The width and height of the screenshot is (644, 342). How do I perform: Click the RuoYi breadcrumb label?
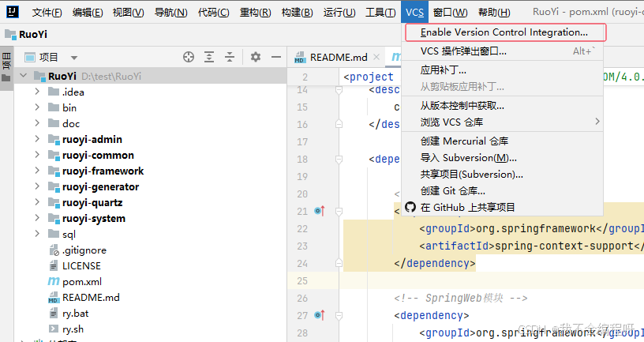pyautogui.click(x=33, y=34)
